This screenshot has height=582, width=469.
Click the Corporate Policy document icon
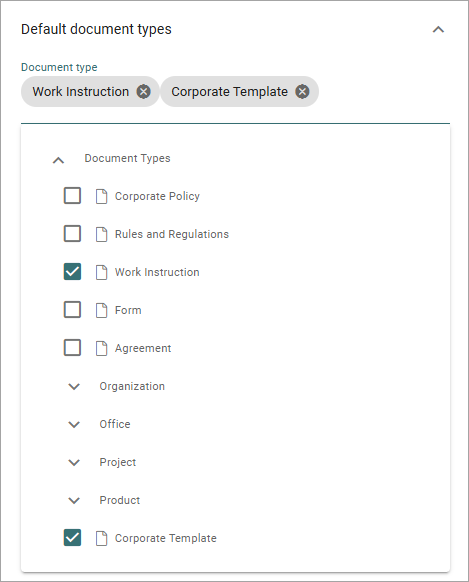pos(101,196)
